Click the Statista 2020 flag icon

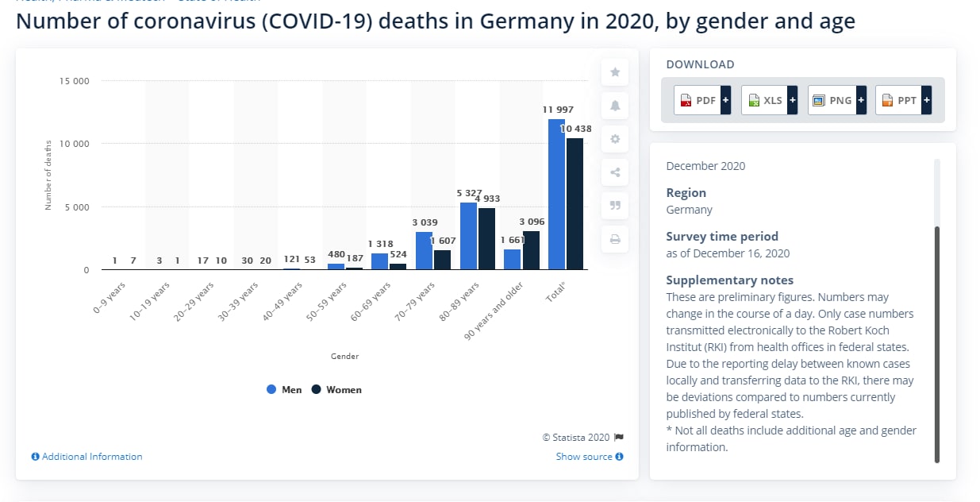[620, 437]
